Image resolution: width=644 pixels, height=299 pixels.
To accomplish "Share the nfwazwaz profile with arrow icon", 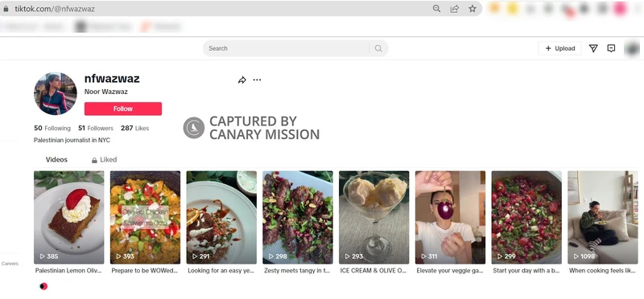I will pyautogui.click(x=242, y=80).
